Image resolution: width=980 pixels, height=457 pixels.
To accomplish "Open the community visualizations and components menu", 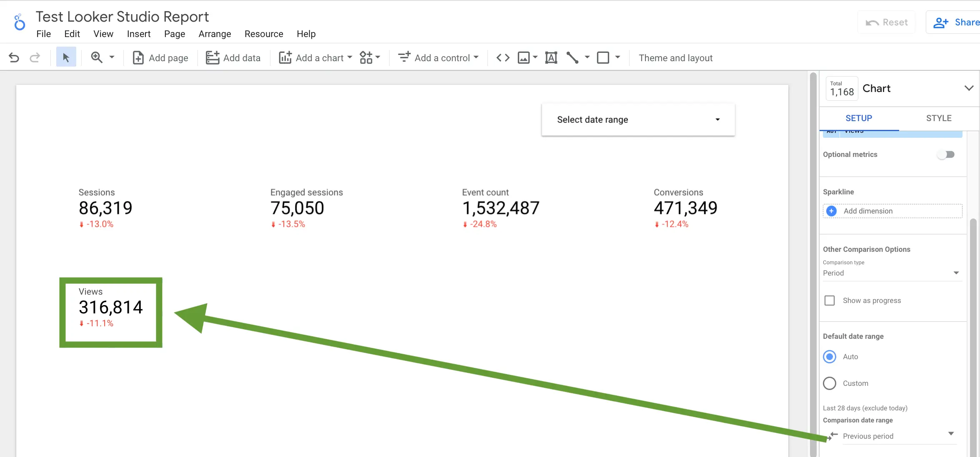I will pyautogui.click(x=370, y=57).
